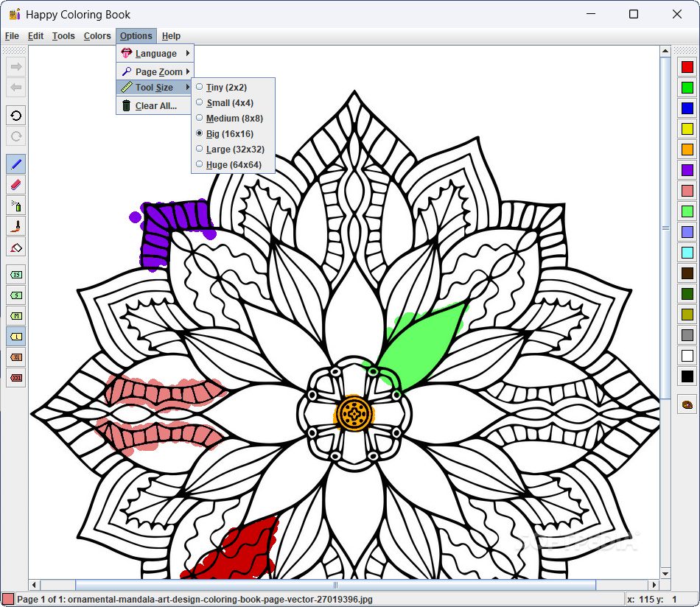Choose the S size tag button
700x607 pixels.
tap(16, 295)
